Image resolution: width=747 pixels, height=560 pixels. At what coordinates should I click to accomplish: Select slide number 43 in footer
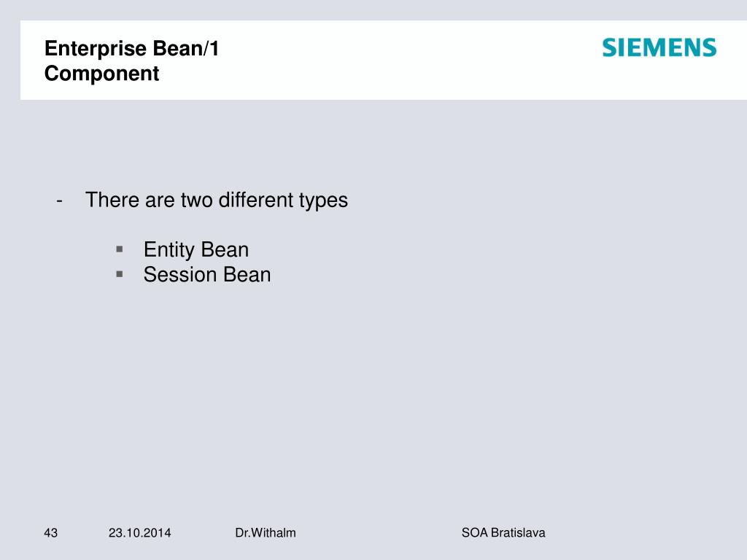tap(50, 533)
